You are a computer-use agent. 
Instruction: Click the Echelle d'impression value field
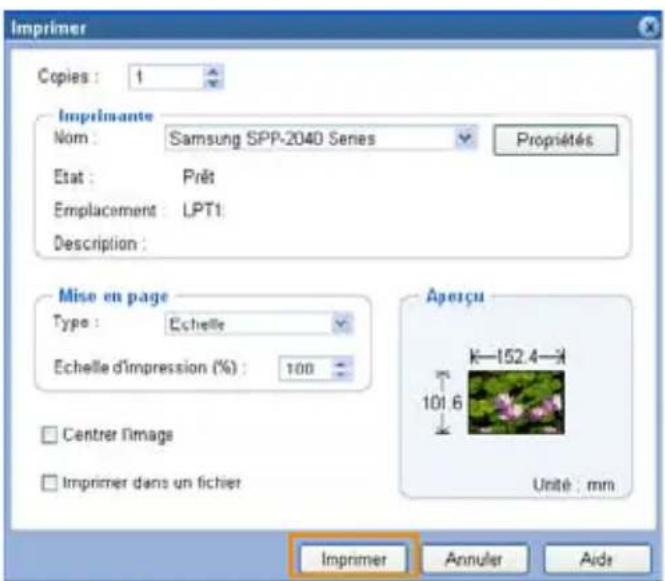[306, 369]
